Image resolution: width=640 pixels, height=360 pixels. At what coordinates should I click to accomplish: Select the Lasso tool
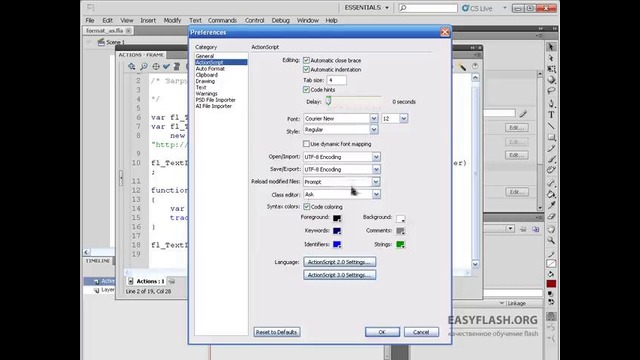point(551,91)
